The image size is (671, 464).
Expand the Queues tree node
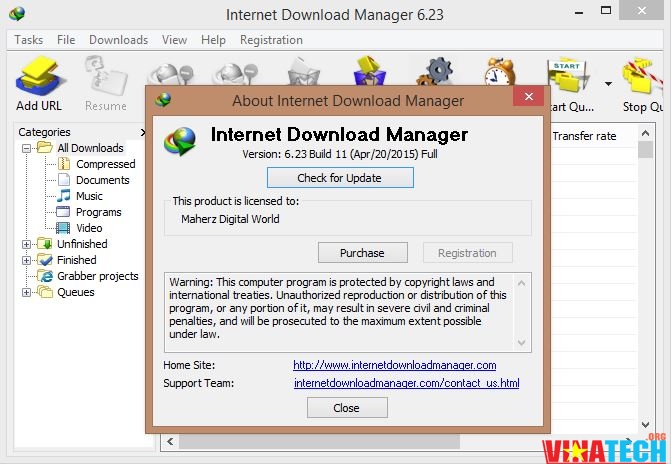(x=27, y=293)
